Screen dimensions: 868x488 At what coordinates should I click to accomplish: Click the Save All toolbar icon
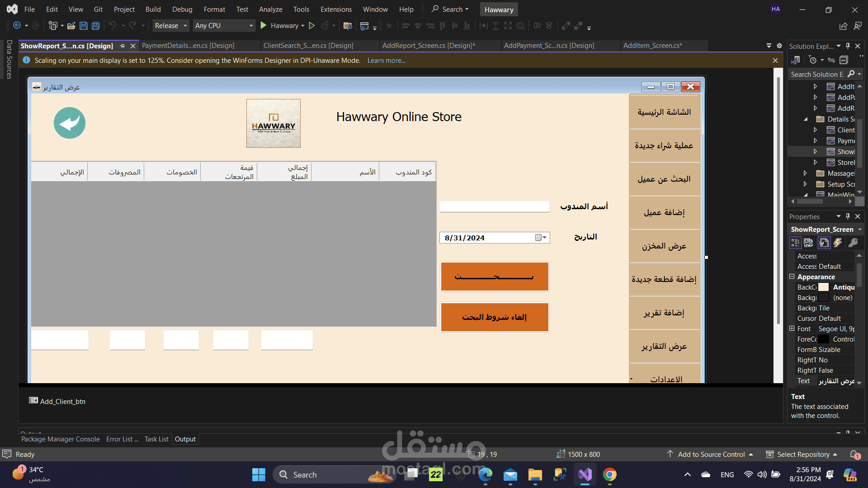pos(96,26)
